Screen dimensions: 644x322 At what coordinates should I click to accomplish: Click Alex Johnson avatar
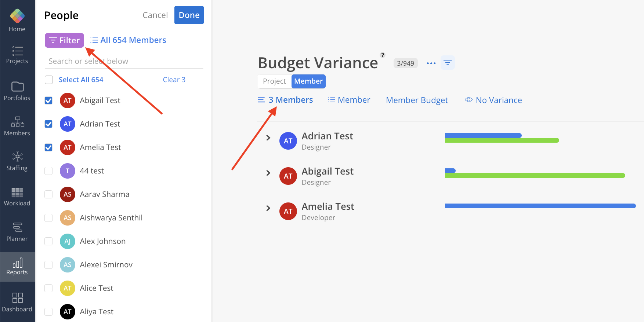coord(68,241)
